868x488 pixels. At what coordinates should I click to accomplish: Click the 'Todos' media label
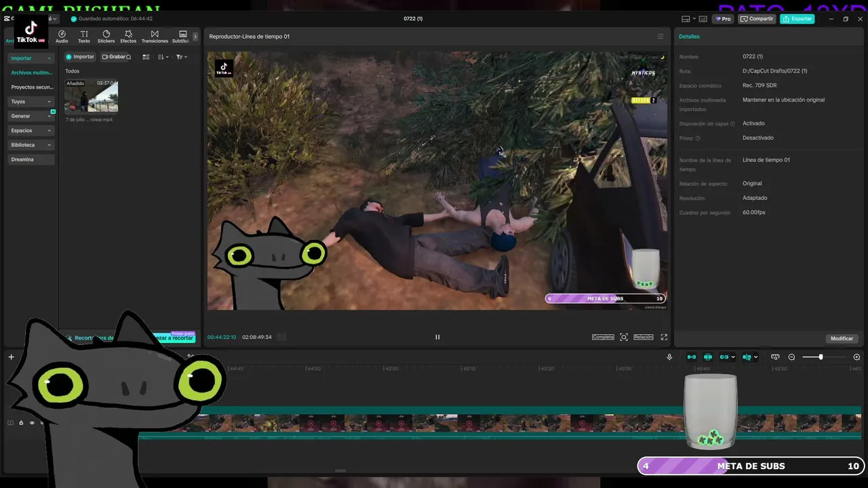[72, 71]
